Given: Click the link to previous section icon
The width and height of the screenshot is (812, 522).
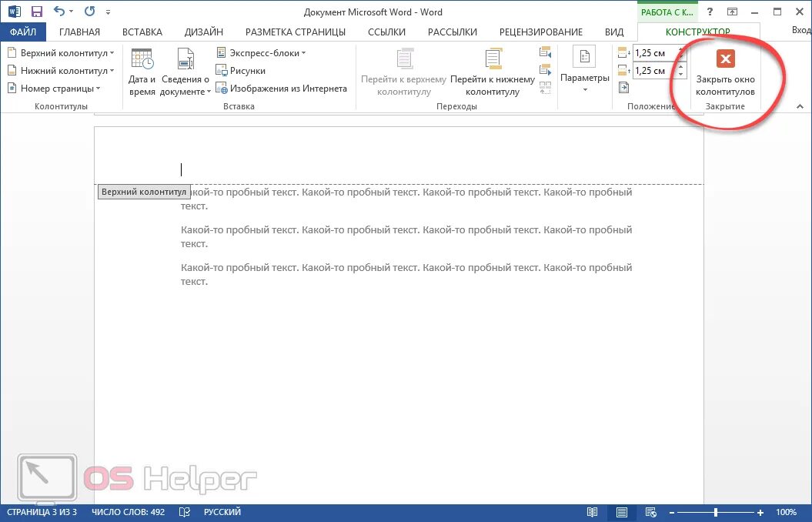Looking at the screenshot, I should point(545,88).
